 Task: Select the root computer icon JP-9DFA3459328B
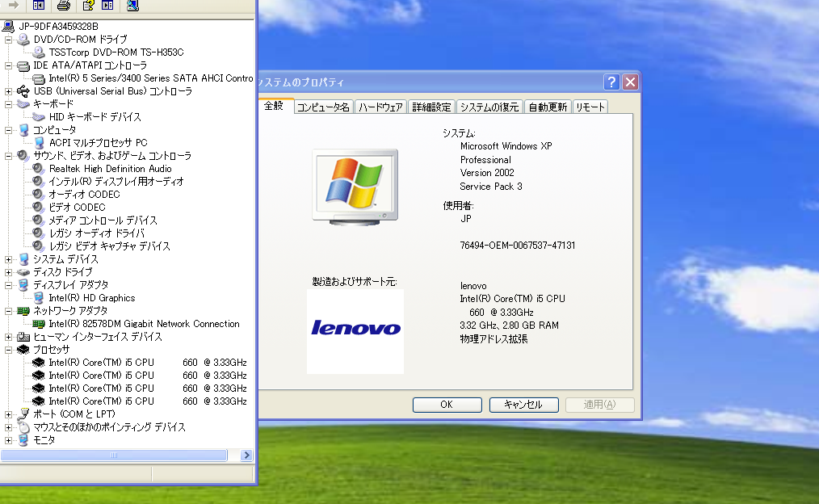8,26
